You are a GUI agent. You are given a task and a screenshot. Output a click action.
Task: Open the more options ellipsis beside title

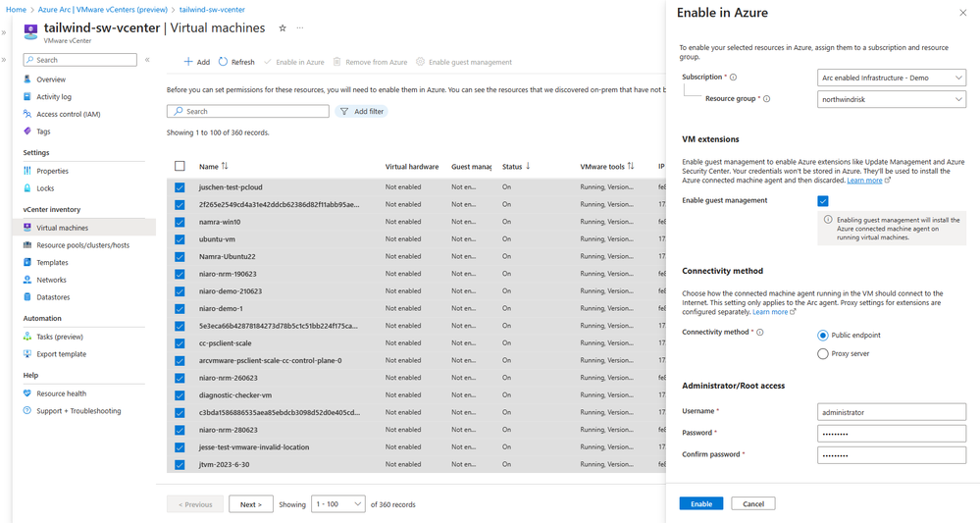[x=300, y=28]
